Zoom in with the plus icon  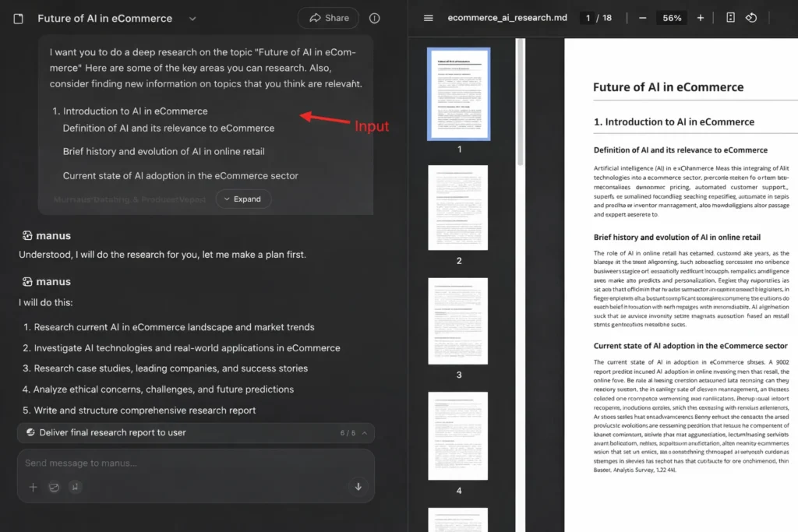(700, 18)
